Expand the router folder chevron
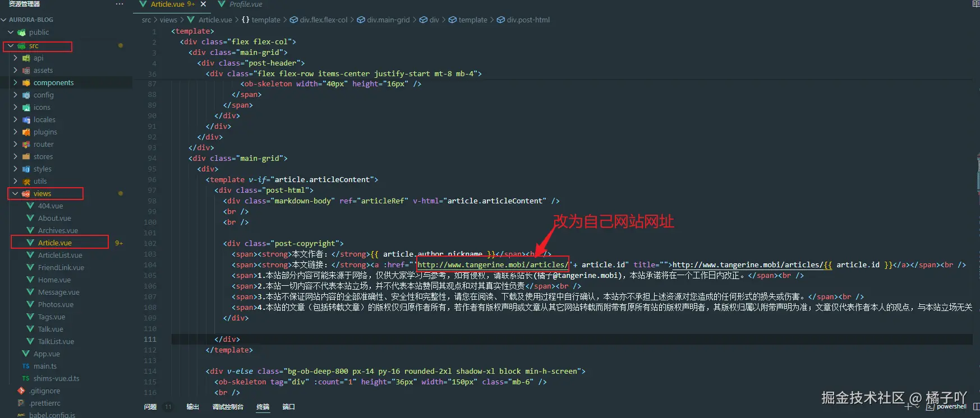 15,144
